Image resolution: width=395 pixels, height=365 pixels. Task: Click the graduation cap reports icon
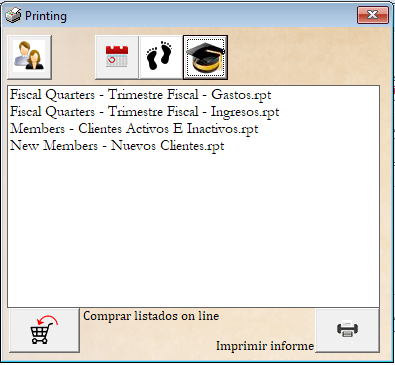point(205,57)
